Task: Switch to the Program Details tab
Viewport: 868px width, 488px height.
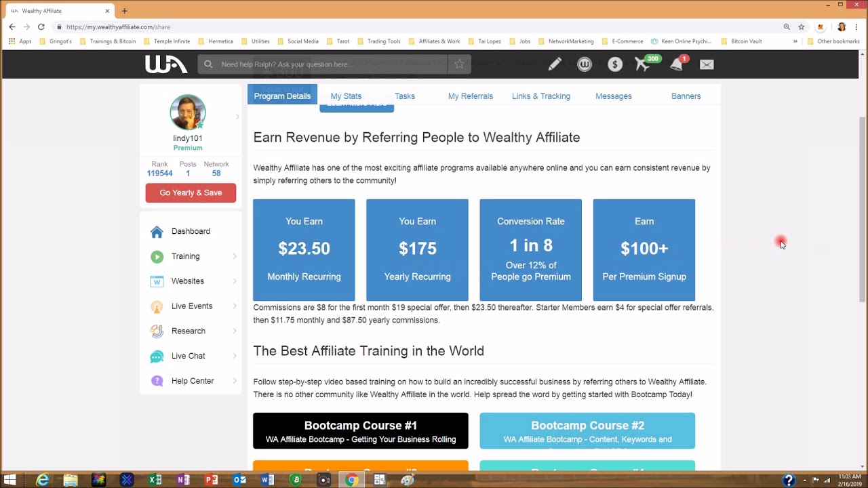Action: [x=282, y=96]
